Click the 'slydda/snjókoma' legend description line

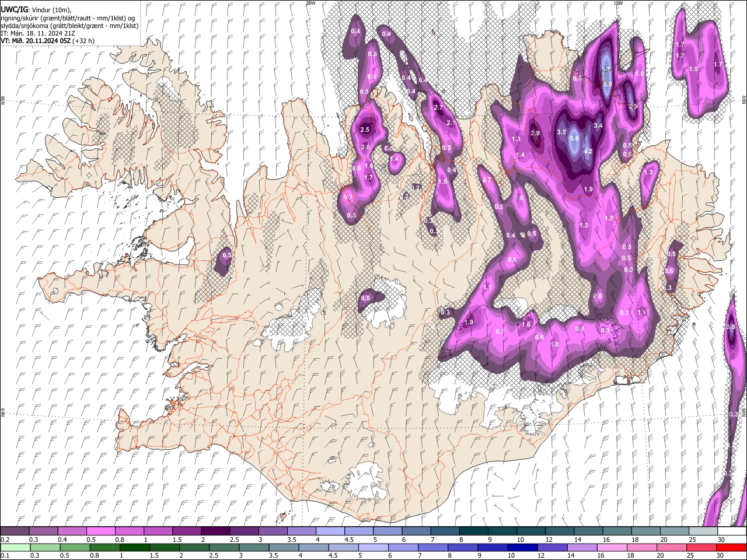tap(69, 26)
